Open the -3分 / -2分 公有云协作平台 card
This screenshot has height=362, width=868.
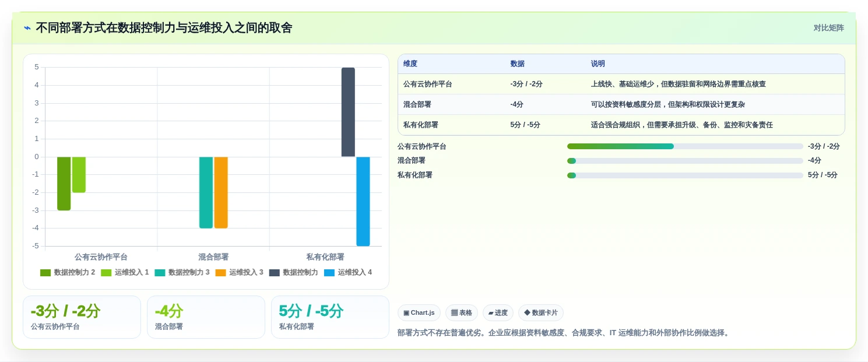click(82, 317)
